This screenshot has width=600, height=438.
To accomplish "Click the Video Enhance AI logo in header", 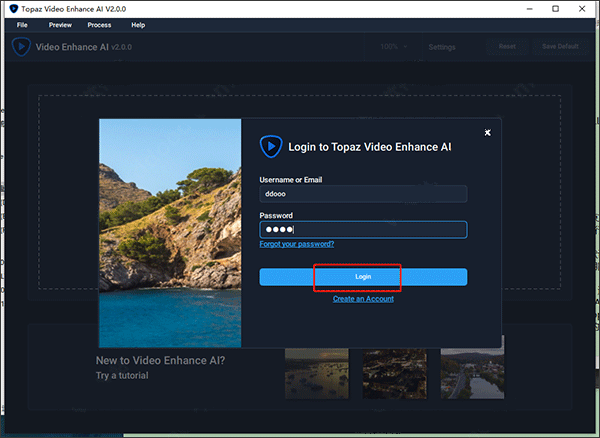I will [21, 47].
